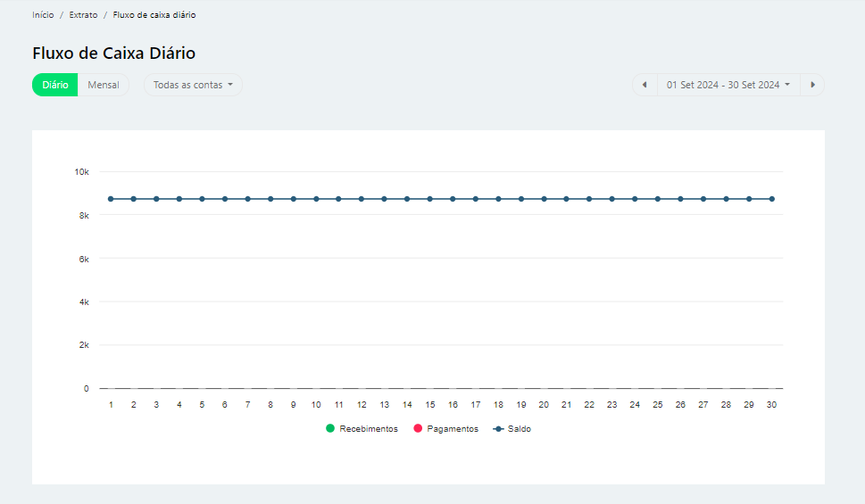Toggle Pagamentos red legend marker
Image resolution: width=865 pixels, height=504 pixels.
tap(417, 429)
